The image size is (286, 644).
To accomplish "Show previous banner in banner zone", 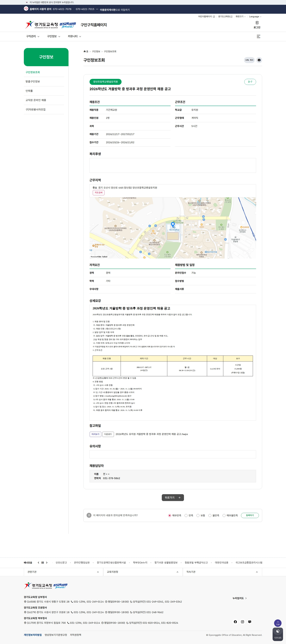I will 38,562.
